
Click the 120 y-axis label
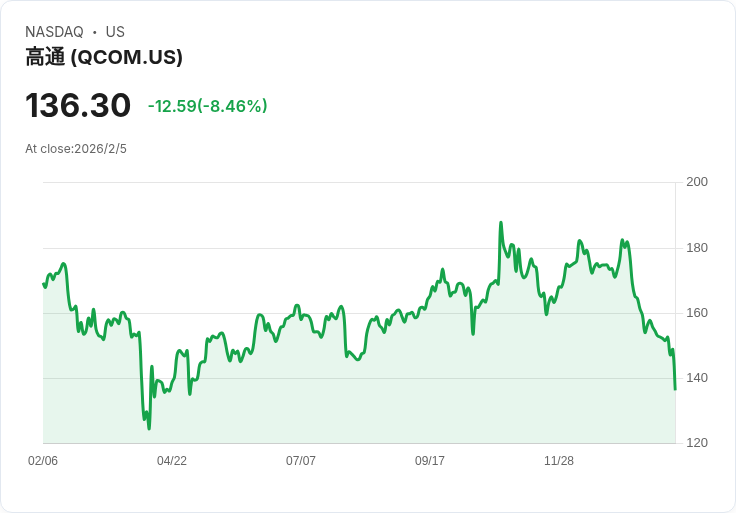tap(697, 443)
